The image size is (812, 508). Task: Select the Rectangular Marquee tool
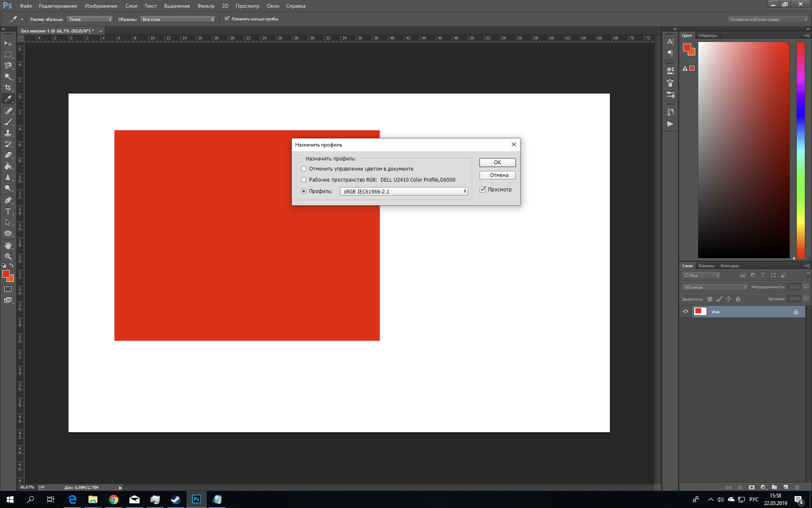8,54
